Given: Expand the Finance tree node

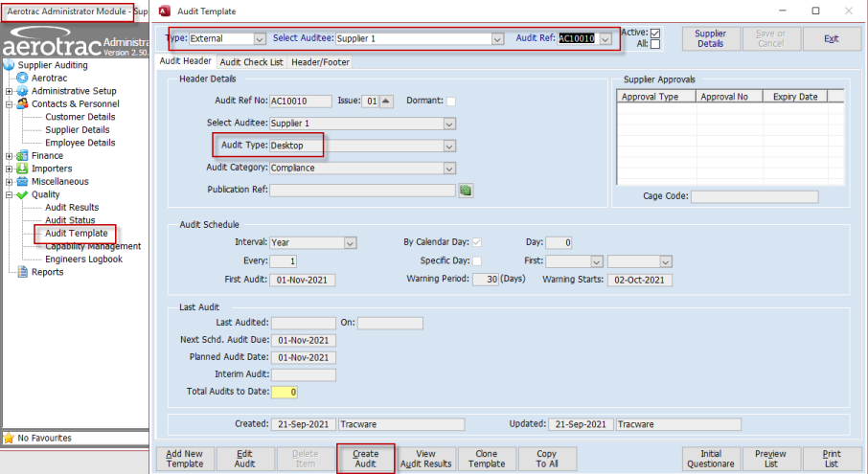Looking at the screenshot, I should click(x=9, y=156).
